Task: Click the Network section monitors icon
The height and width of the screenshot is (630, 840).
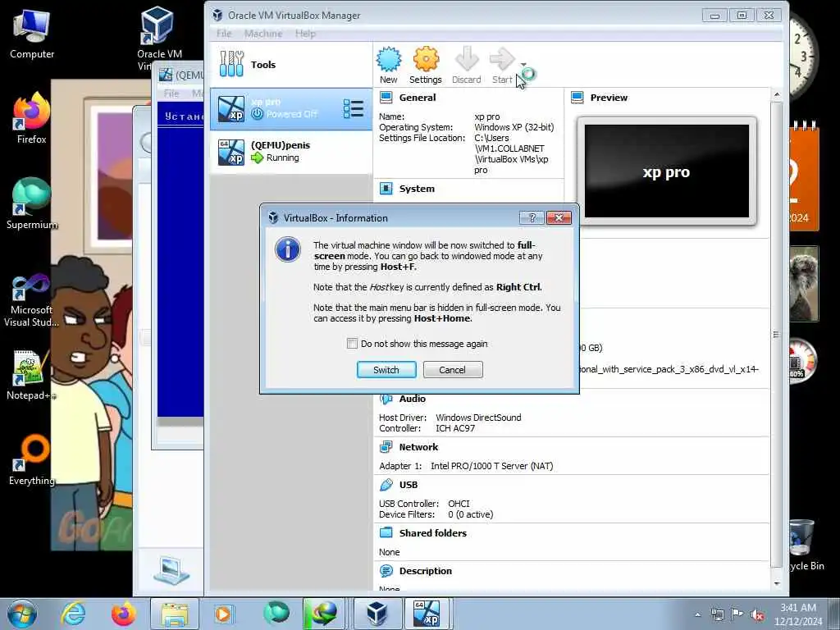Action: click(386, 447)
